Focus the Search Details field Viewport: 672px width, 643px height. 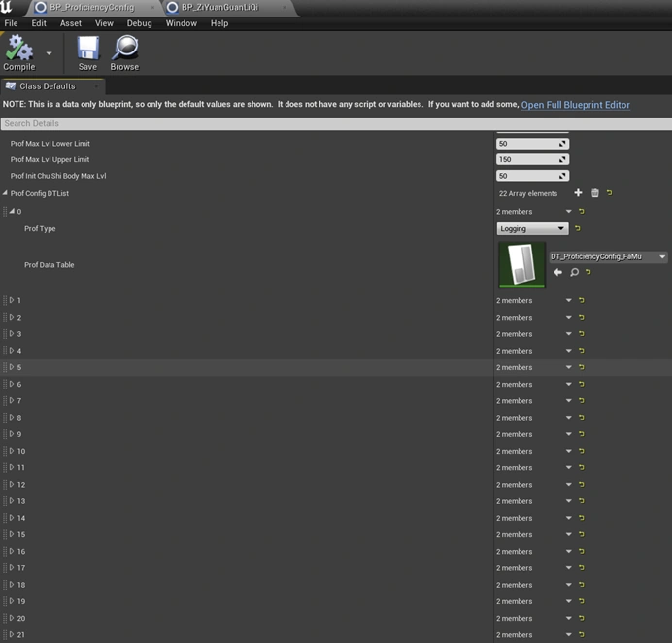[336, 123]
